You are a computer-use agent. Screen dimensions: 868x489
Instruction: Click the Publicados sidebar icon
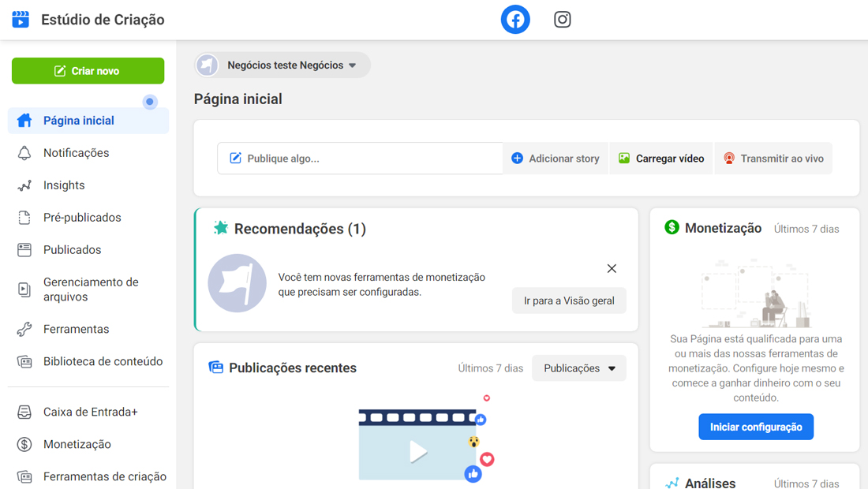(x=24, y=250)
